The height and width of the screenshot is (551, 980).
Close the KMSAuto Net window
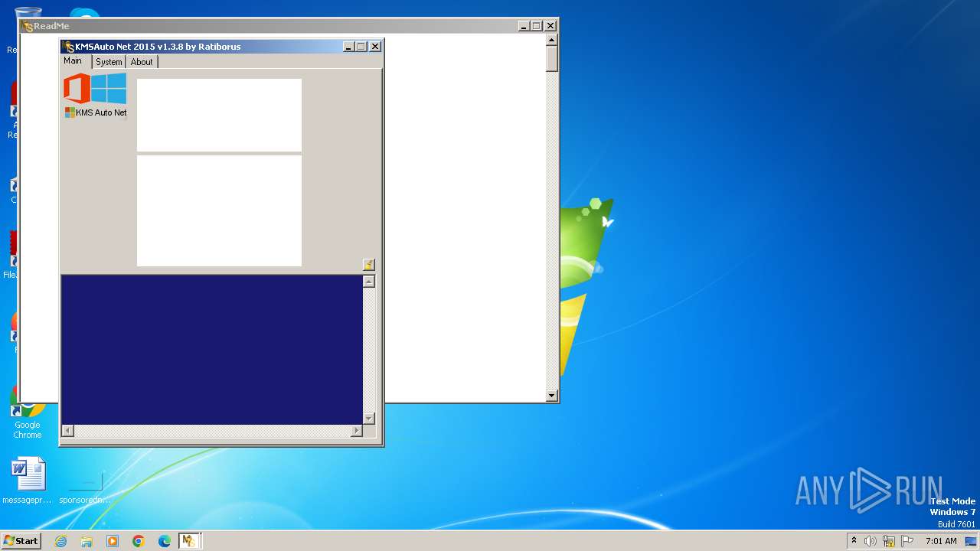pos(375,47)
